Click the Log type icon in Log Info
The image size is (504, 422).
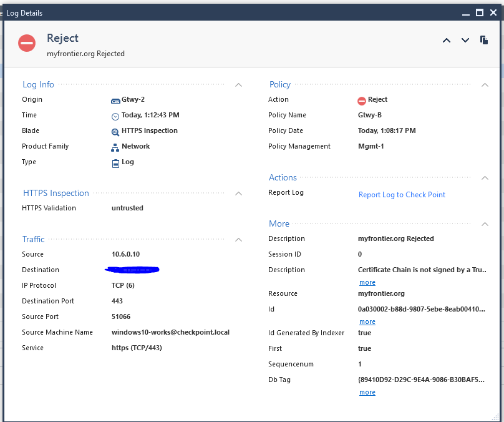(115, 162)
